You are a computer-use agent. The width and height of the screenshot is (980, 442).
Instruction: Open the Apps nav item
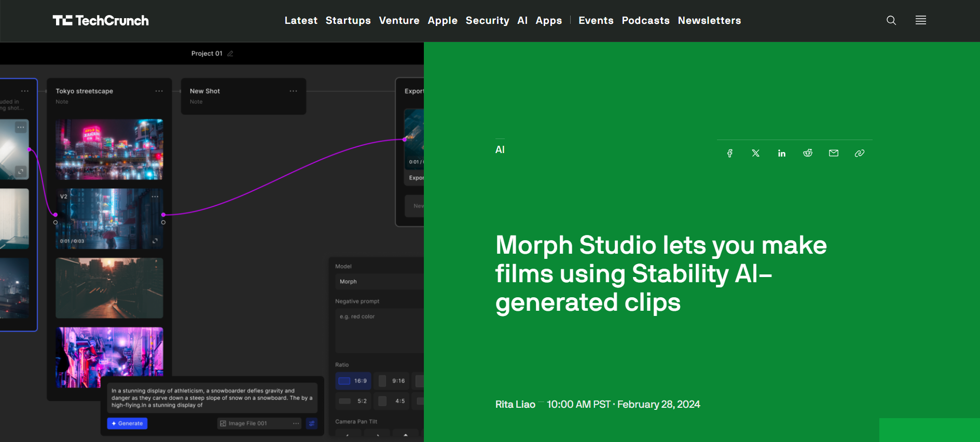click(549, 20)
